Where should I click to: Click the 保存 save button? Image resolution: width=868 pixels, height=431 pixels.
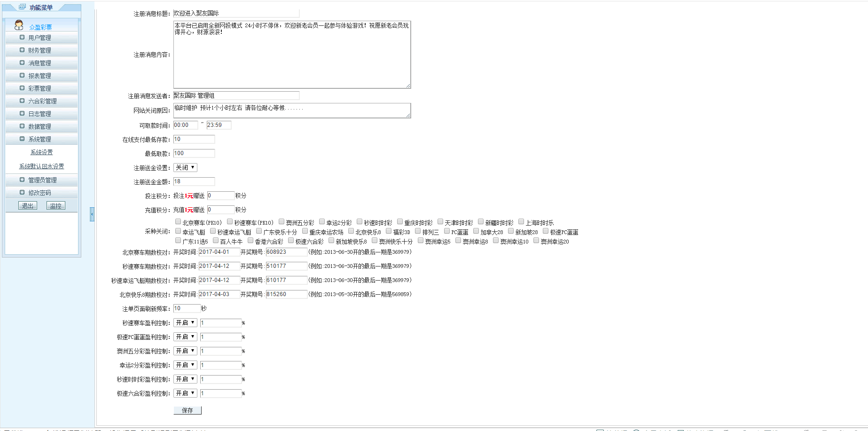point(188,410)
